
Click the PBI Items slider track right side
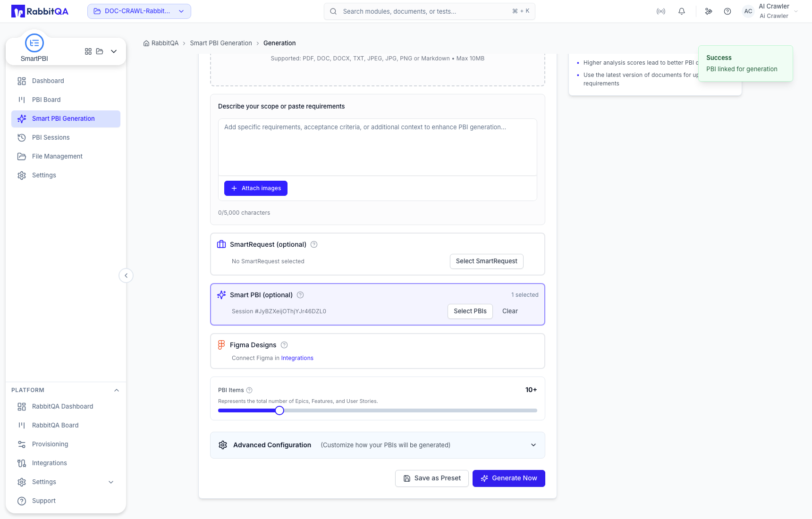[x=411, y=410]
